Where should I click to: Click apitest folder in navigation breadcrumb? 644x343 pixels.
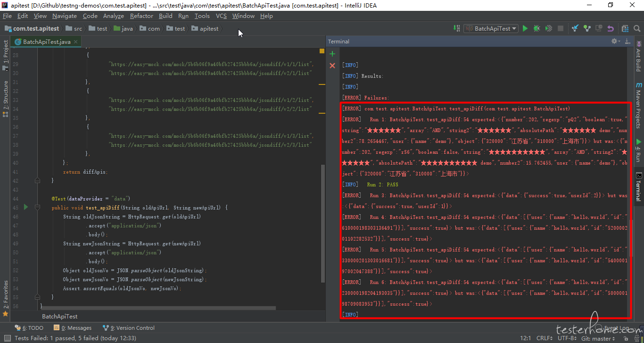(205, 28)
